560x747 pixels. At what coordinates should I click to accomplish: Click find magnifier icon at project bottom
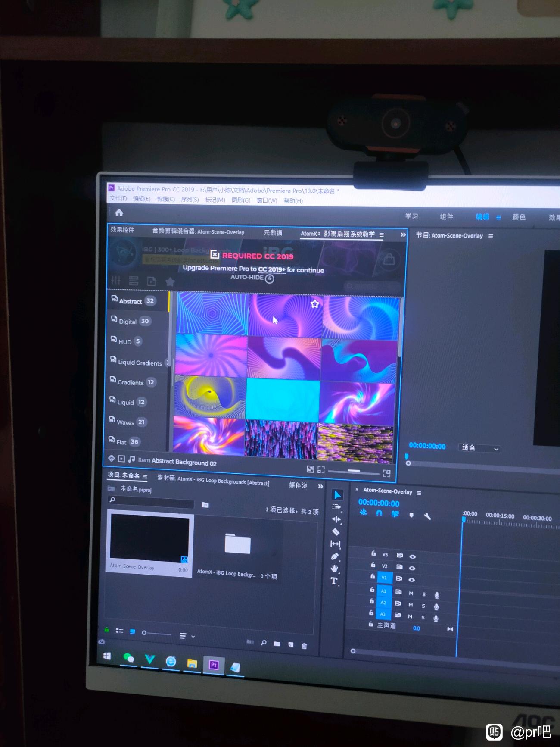click(264, 643)
